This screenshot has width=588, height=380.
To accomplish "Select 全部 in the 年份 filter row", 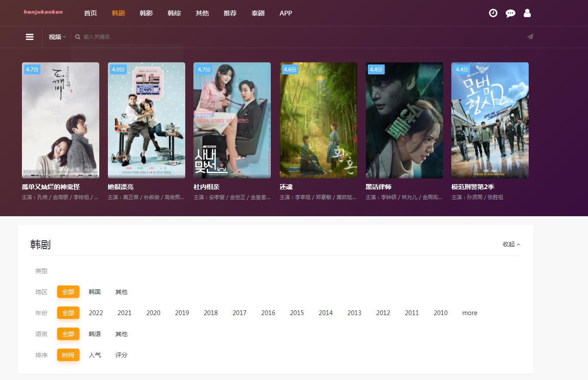I will 68,313.
